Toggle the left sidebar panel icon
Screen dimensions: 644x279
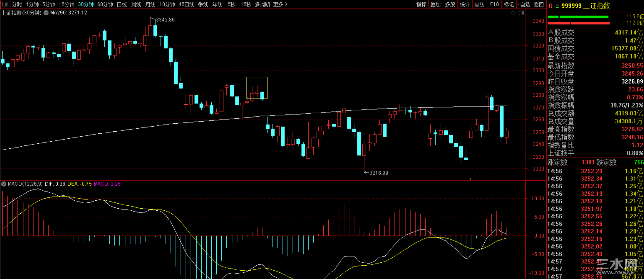(5, 4)
